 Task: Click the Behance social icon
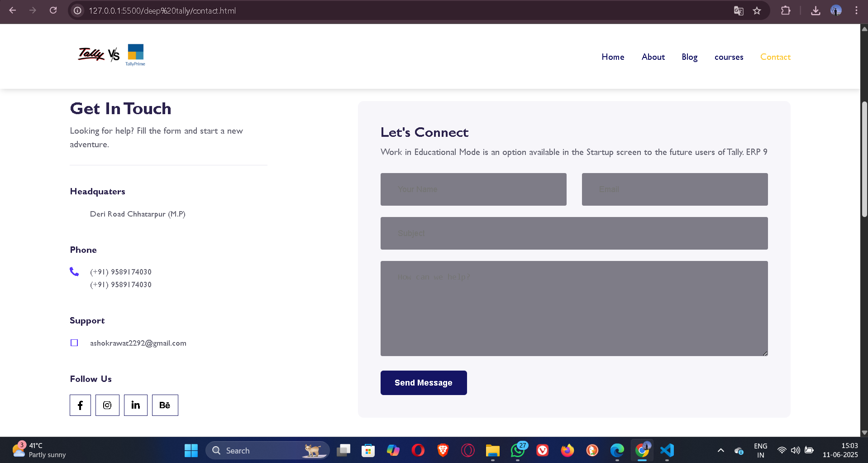click(x=165, y=405)
